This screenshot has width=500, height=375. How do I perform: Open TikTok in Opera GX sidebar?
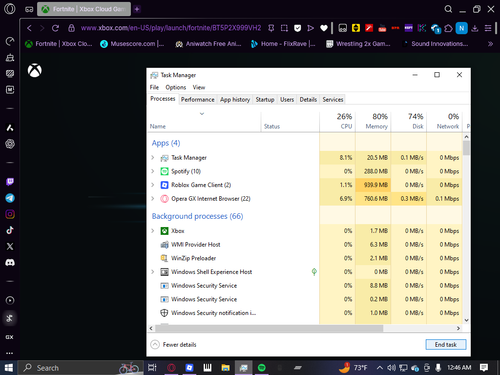click(10, 230)
